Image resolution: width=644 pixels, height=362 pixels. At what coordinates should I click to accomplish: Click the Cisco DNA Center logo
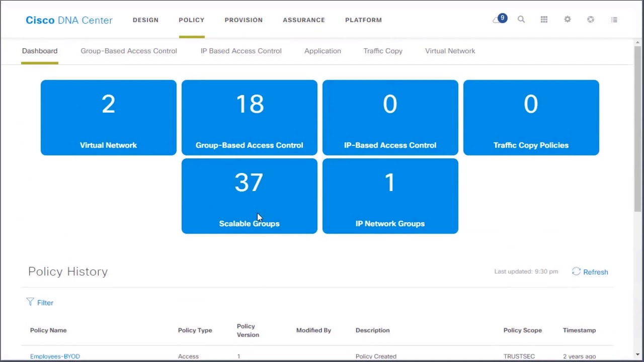coord(69,20)
